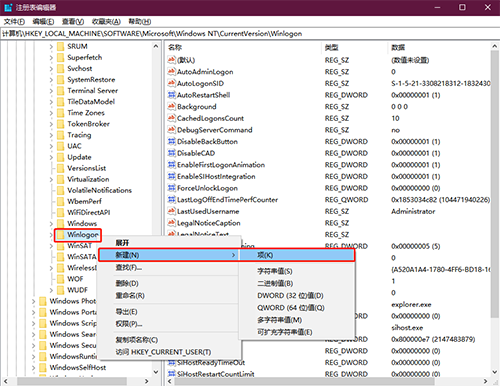Click the SRUM folder icon
Image resolution: width=500 pixels, height=386 pixels.
point(60,46)
